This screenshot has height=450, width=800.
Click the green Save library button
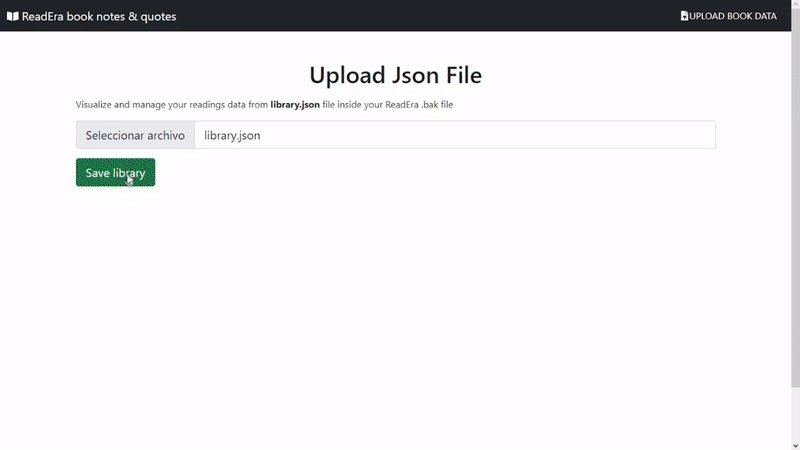(x=115, y=172)
